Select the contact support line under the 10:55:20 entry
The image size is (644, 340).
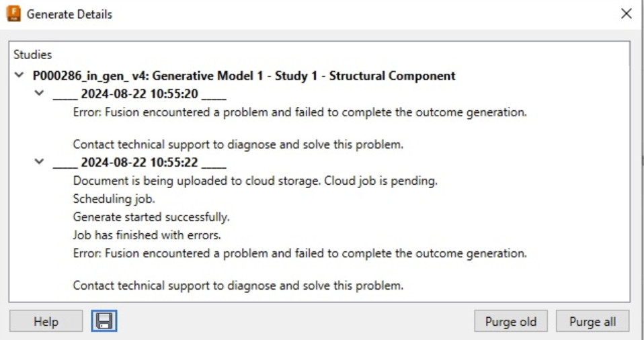click(238, 144)
